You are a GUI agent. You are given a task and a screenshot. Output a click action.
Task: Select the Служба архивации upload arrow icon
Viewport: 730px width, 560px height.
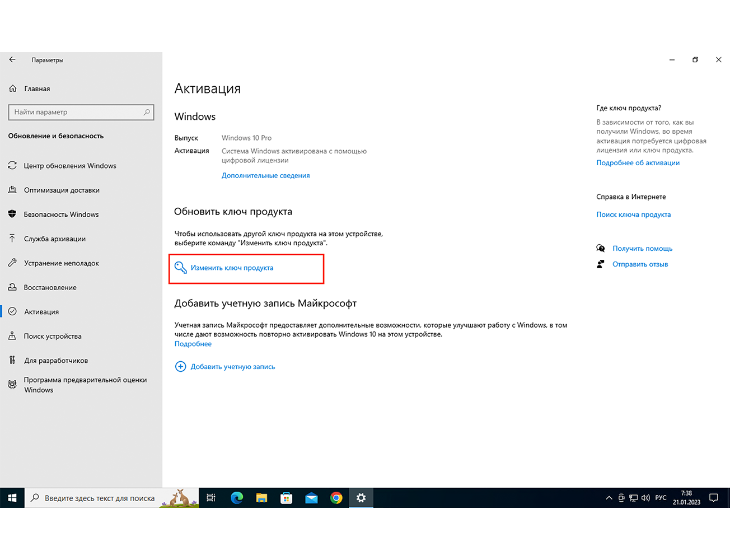click(x=12, y=239)
